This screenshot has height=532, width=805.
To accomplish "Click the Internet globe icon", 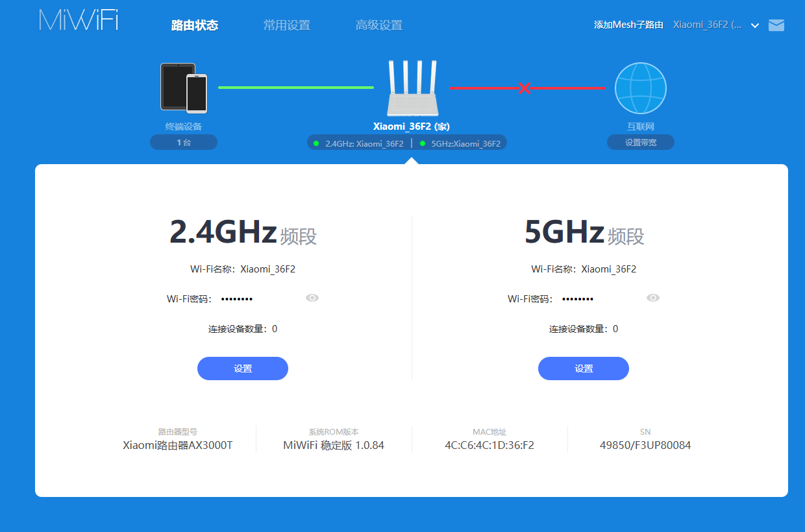I will pos(640,88).
